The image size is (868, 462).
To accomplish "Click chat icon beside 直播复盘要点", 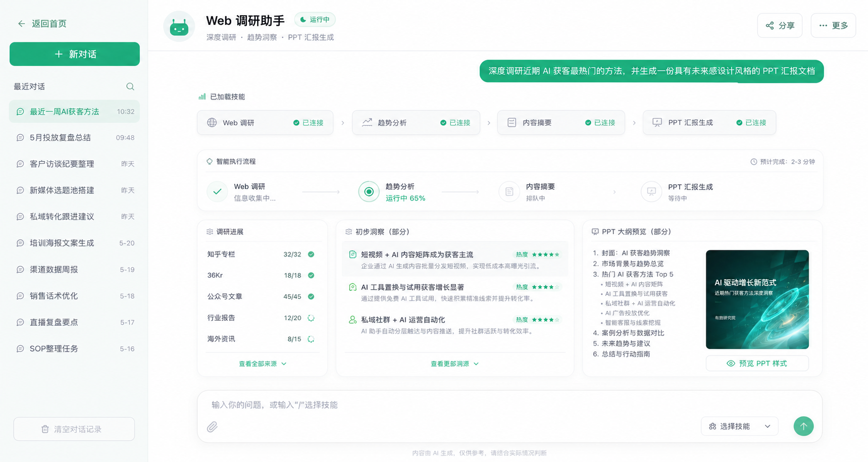I will point(20,322).
